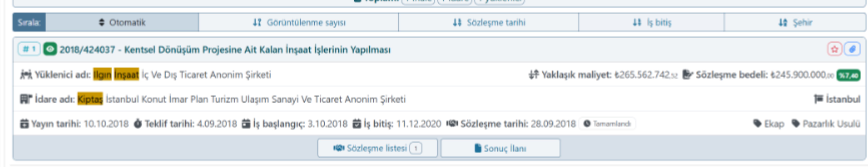868x167 pixels.
Task: Sort by Sözleşme tarihi
Action: point(489,22)
